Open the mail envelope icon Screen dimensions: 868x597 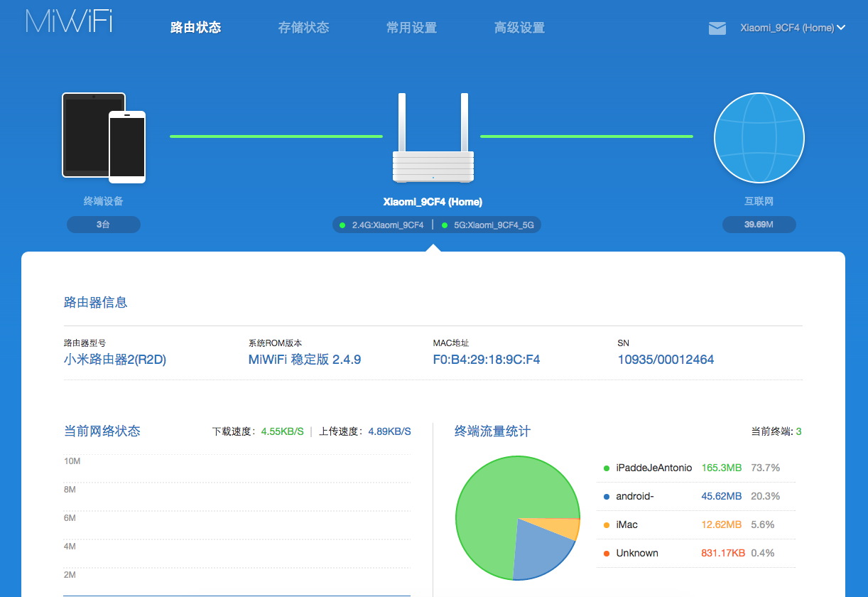717,28
